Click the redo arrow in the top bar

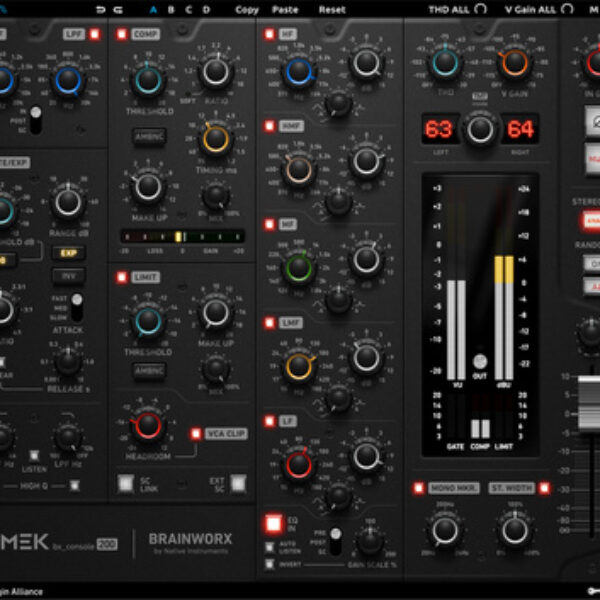point(118,10)
